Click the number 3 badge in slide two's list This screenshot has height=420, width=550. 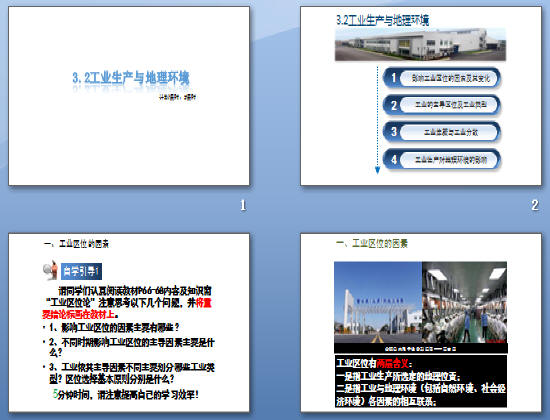point(394,132)
